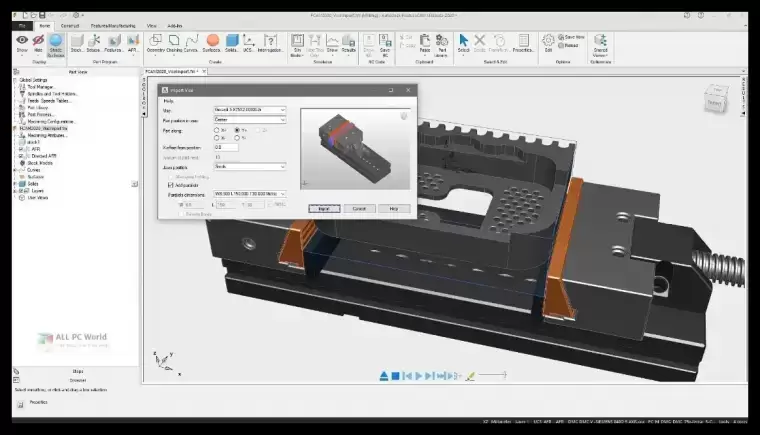
Task: Select the Y- part along radio button
Action: [x=237, y=138]
